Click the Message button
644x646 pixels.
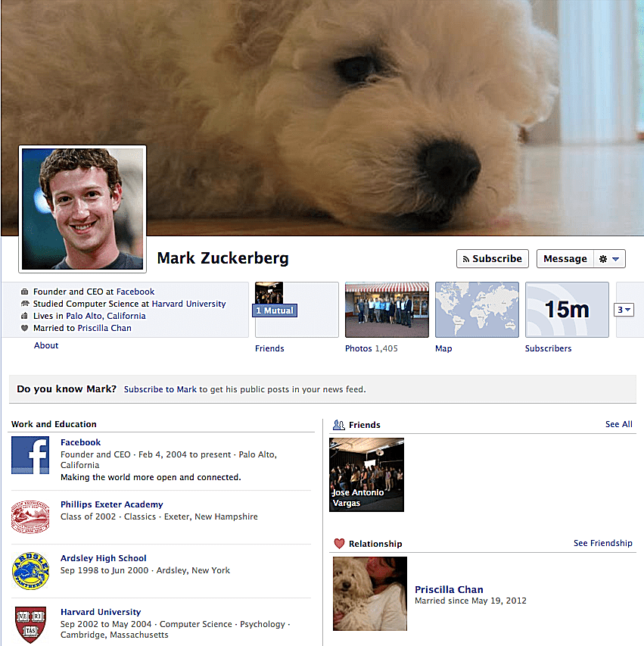(x=565, y=259)
